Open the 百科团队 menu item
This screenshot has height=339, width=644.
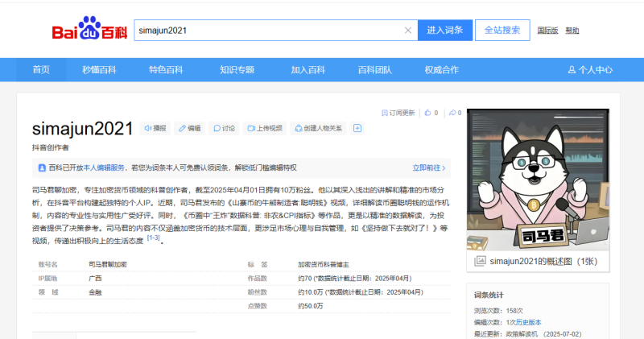[374, 70]
